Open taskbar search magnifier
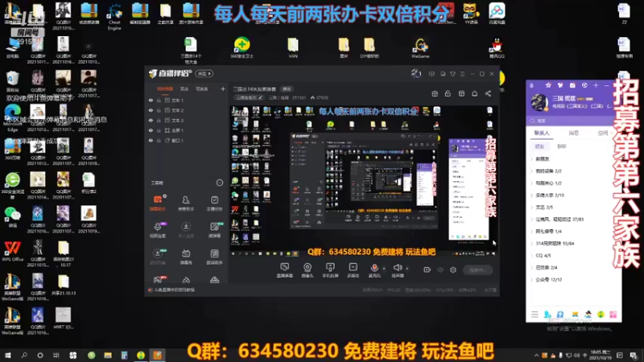Image resolution: width=644 pixels, height=362 pixels. click(x=24, y=355)
